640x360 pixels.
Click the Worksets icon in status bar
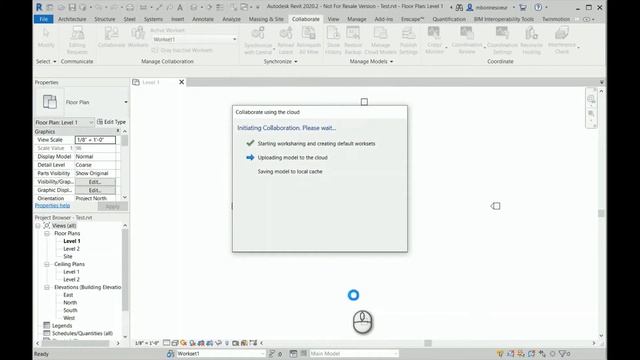170,354
